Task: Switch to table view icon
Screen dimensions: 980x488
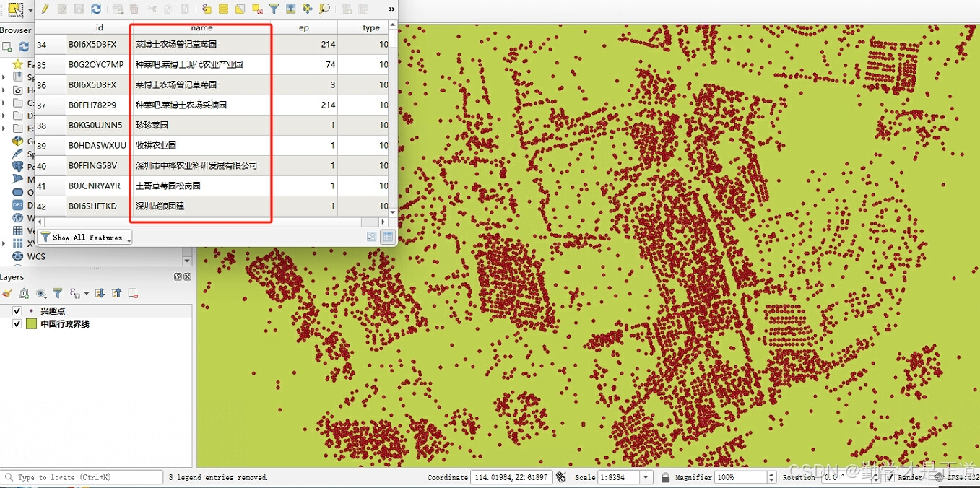Action: [x=388, y=237]
